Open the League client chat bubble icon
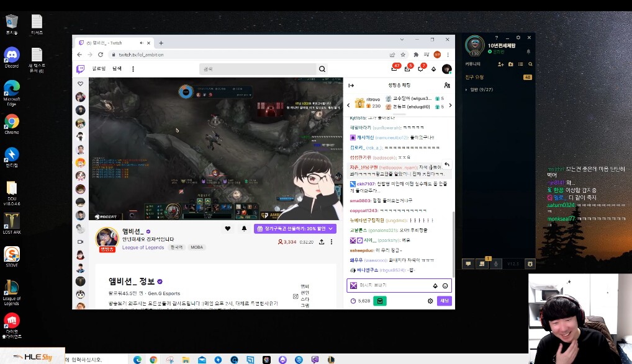The image size is (632, 364). point(468,264)
